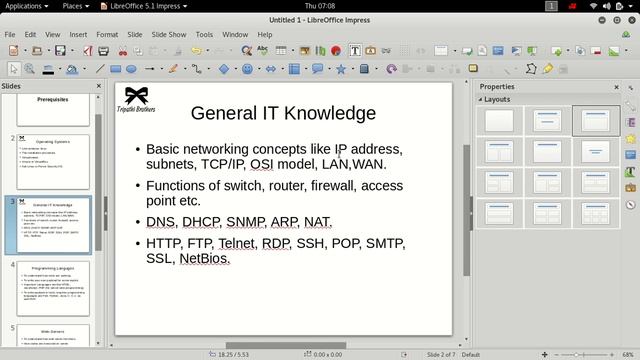Adjust the zoom slider in status bar
The height and width of the screenshot is (360, 640).
584,355
